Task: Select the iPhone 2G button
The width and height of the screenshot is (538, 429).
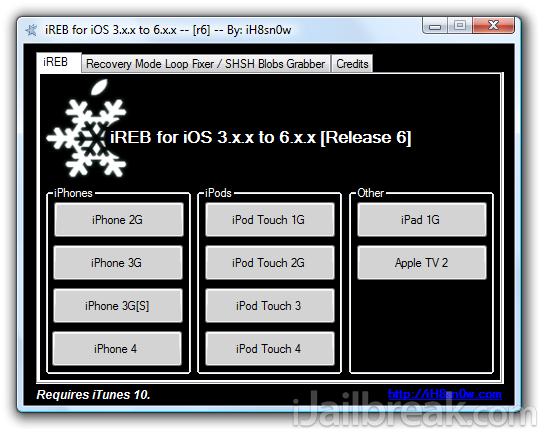Action: coord(118,220)
